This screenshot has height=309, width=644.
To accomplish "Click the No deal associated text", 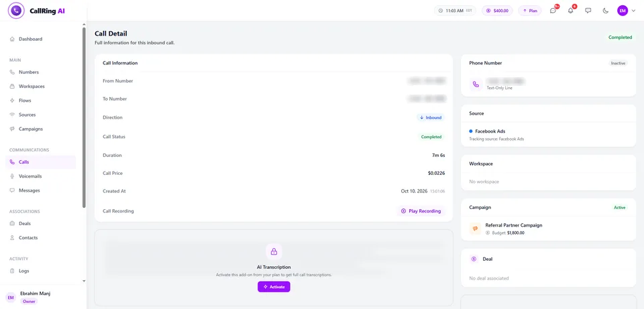I will point(489,278).
